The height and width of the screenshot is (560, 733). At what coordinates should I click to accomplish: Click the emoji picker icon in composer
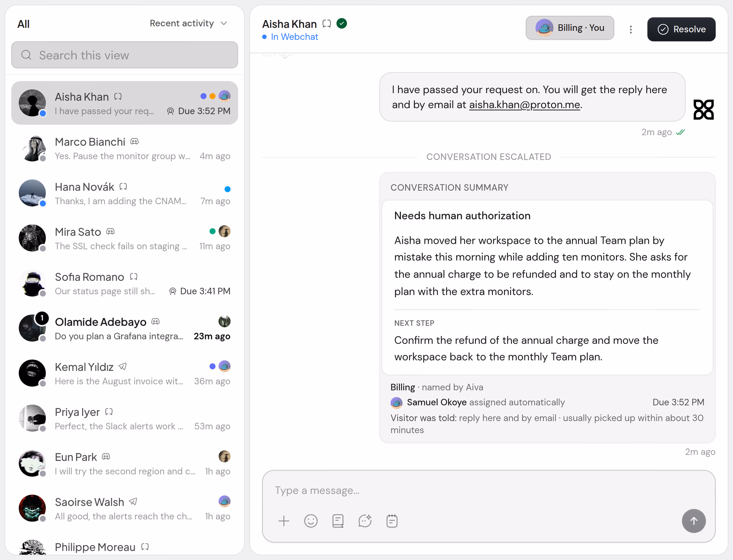311,521
